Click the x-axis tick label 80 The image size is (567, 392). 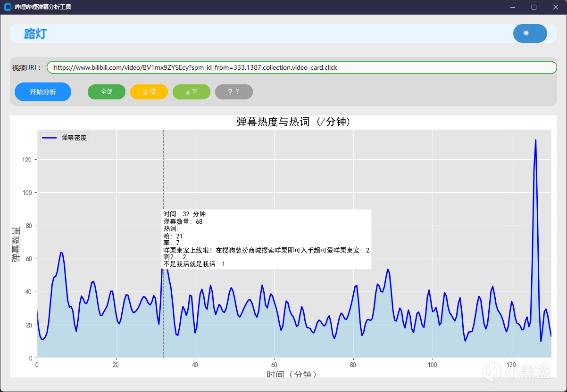(353, 364)
